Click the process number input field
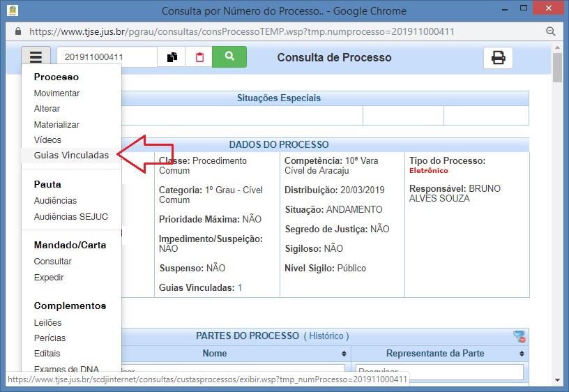Viewport: 569px width, 392px height. click(106, 57)
